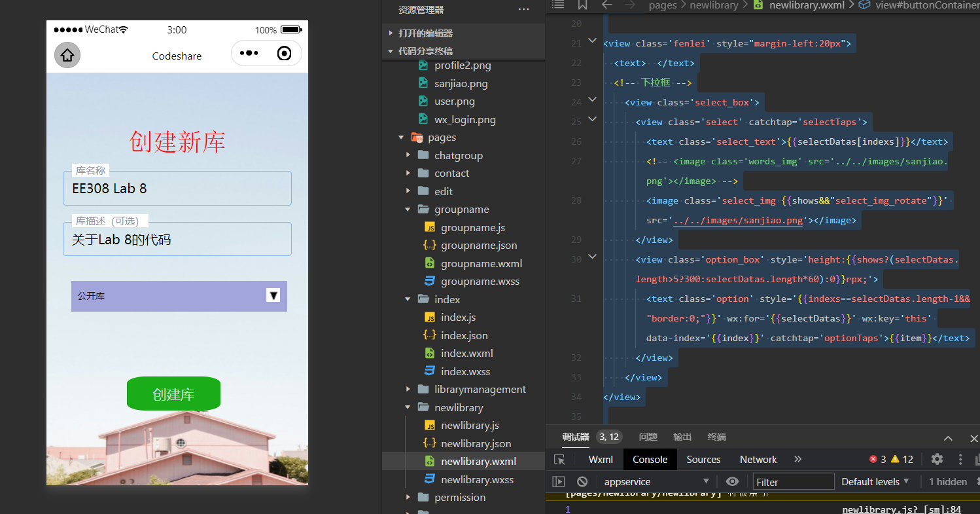This screenshot has width=980, height=514.
Task: Clear the console with the ban icon
Action: [582, 482]
